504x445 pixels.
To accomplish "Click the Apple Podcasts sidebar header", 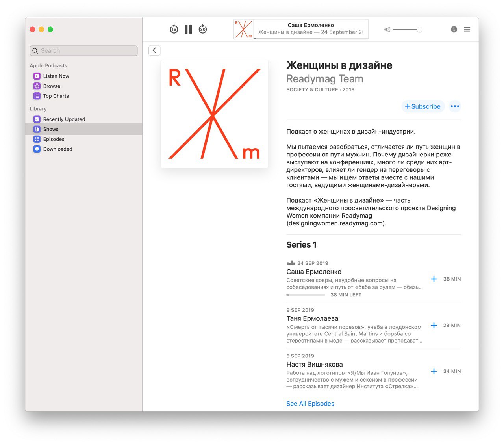I will (48, 66).
